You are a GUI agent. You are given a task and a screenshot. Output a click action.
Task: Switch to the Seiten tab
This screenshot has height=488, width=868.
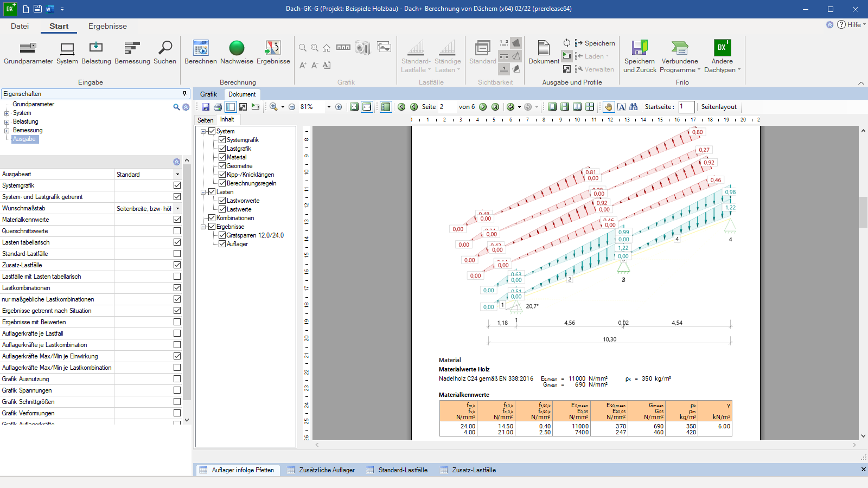pos(205,120)
